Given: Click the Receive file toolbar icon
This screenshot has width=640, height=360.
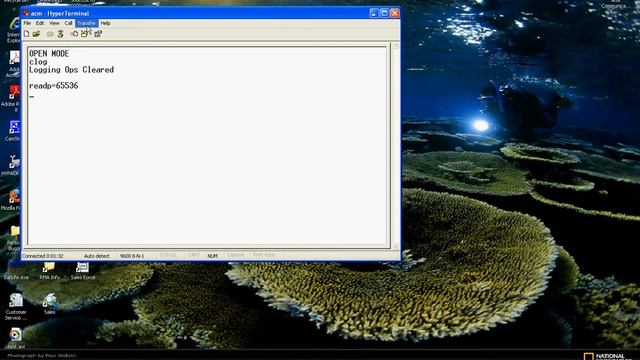Looking at the screenshot, I should 84,34.
